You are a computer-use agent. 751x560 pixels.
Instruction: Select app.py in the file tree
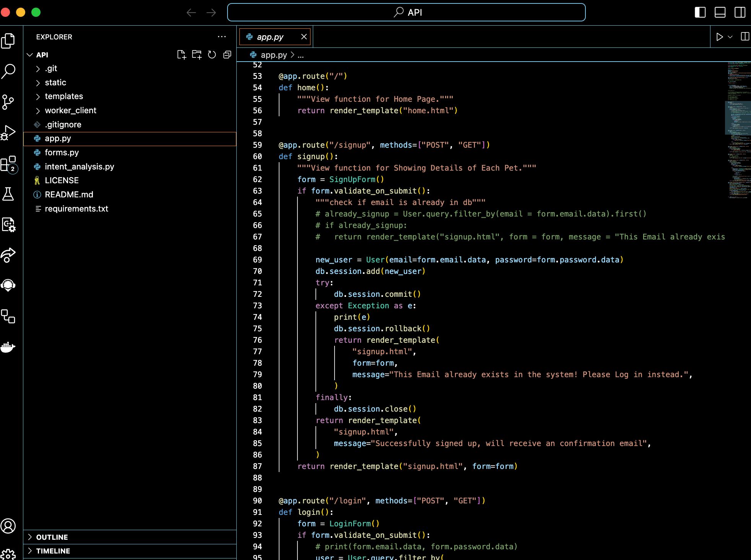click(x=130, y=138)
